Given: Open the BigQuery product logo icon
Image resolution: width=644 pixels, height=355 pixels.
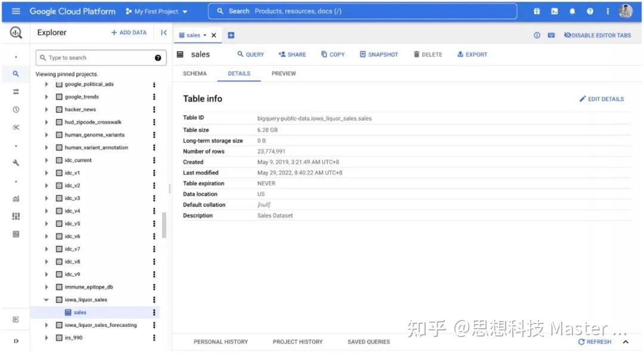Looking at the screenshot, I should (x=16, y=32).
